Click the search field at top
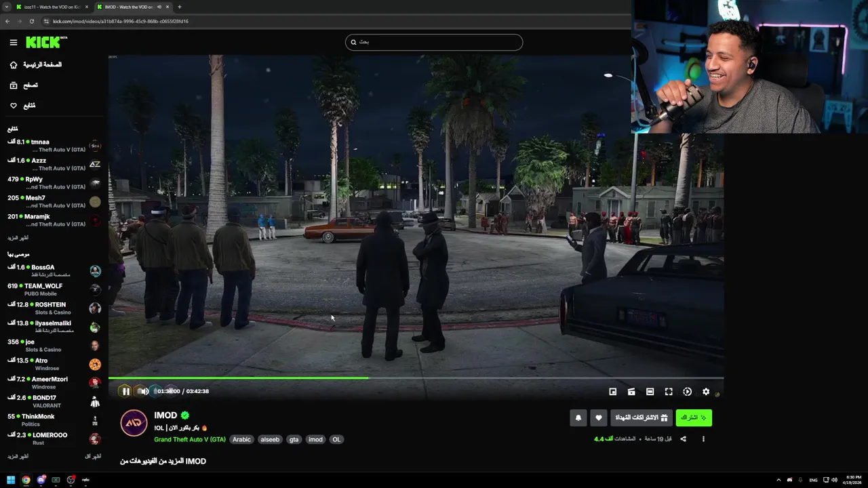 click(434, 42)
